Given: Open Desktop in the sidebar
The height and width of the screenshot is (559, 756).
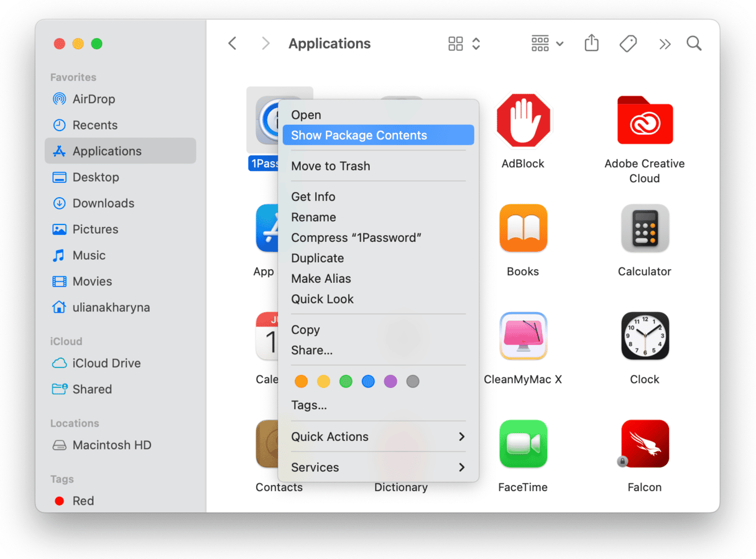Looking at the screenshot, I should point(121,177).
